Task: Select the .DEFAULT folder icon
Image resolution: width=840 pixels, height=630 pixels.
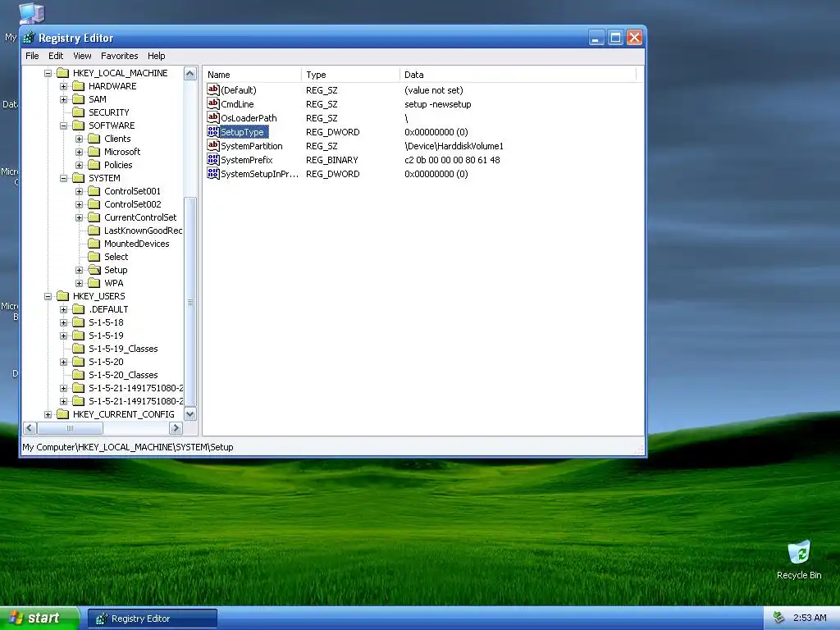Action: coord(79,309)
